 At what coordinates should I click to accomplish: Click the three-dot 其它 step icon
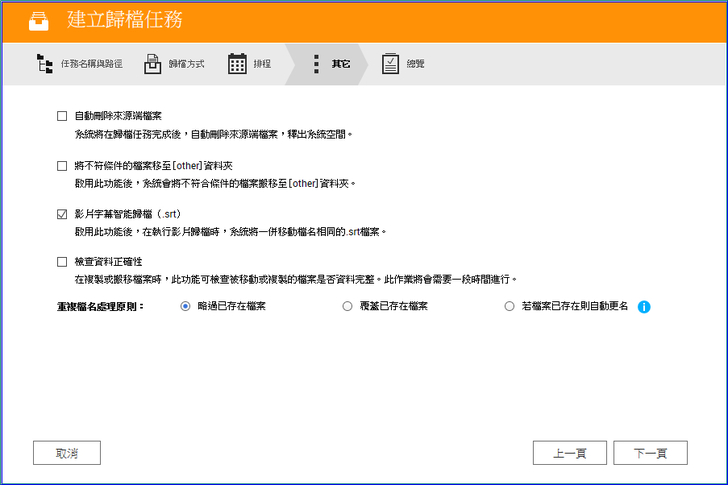pos(316,64)
